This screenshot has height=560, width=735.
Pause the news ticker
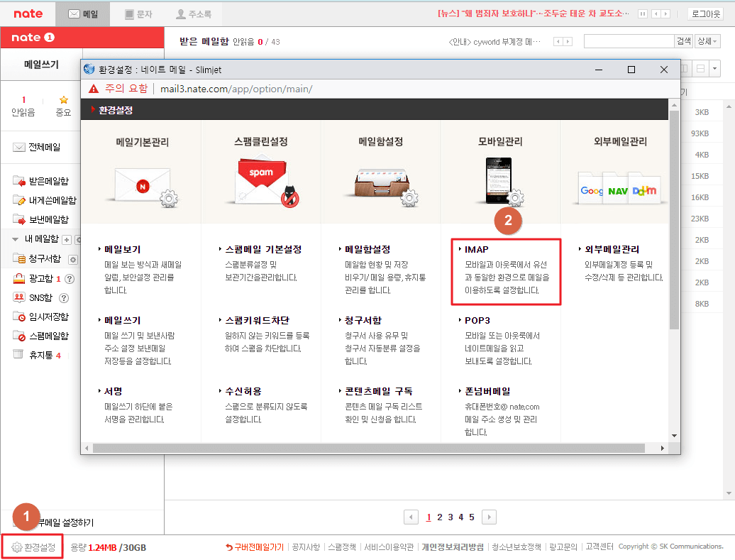pos(643,14)
